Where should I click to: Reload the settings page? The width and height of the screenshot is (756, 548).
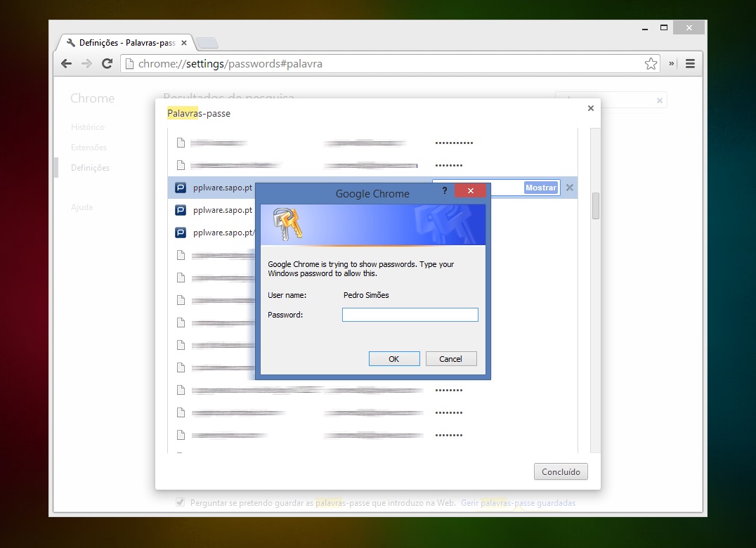coord(107,64)
